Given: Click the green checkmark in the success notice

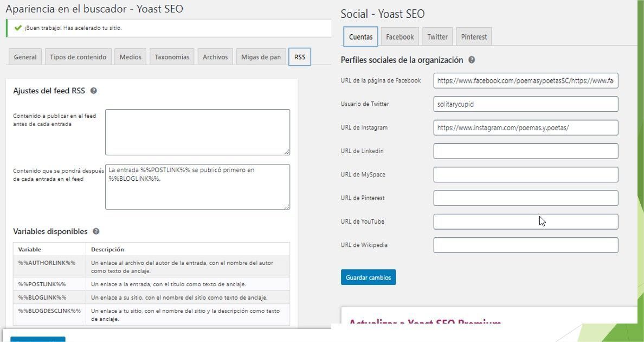Looking at the screenshot, I should coord(18,28).
